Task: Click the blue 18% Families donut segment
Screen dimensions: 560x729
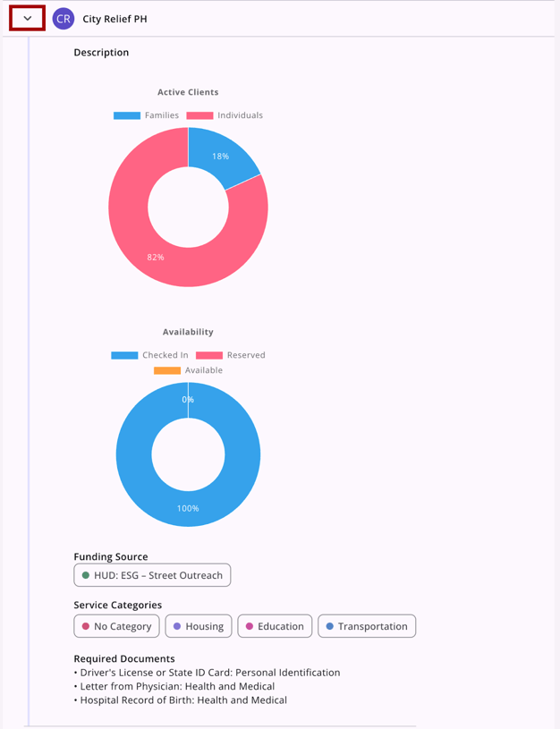Action: tap(224, 157)
